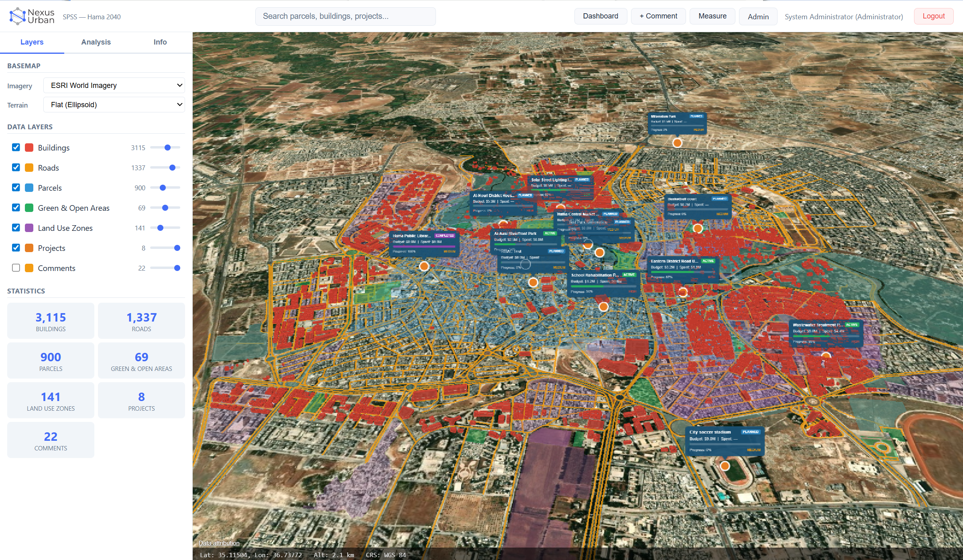Click the green Green & Open Areas swatch

click(29, 208)
